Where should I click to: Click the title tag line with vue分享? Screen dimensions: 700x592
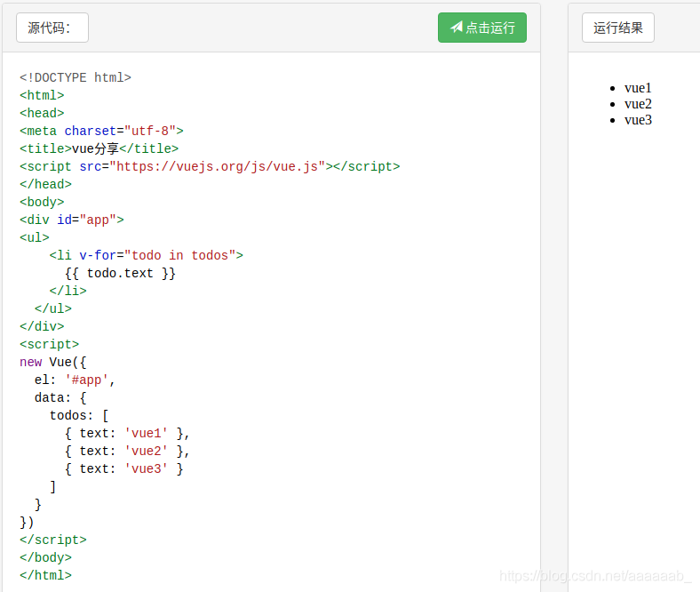[x=99, y=148]
